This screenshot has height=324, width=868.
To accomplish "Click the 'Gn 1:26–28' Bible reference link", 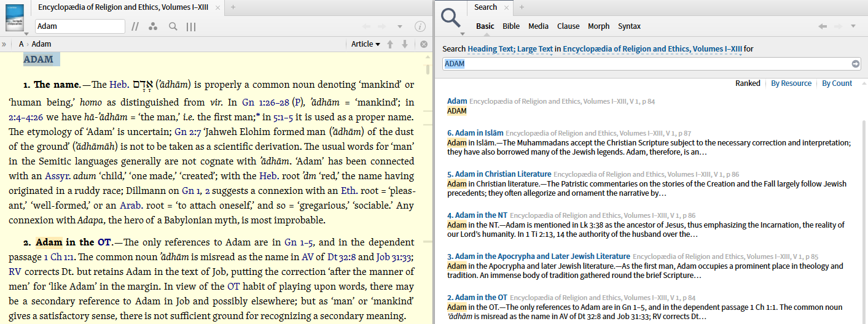I will [x=265, y=102].
